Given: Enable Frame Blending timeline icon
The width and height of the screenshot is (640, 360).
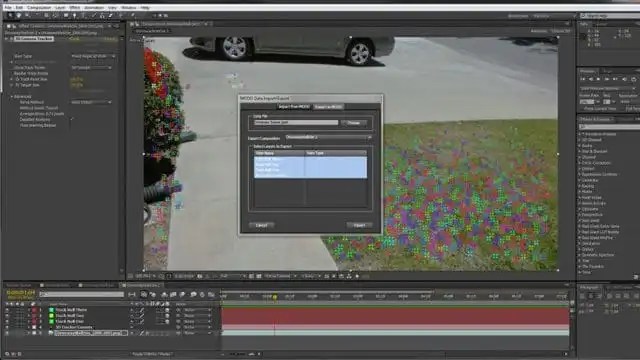Looking at the screenshot, I should pyautogui.click(x=173, y=294).
